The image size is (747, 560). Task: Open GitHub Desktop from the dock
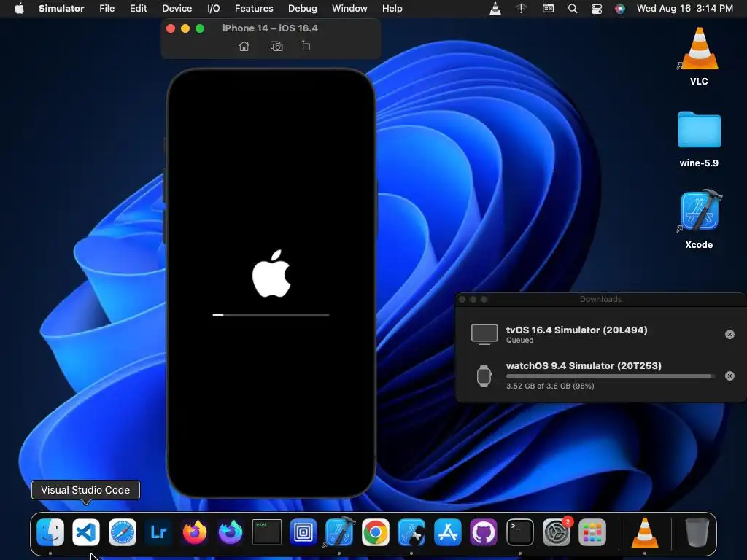[484, 532]
